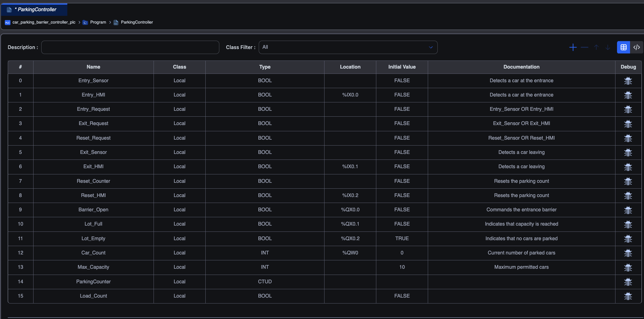Select the Class column header

(x=180, y=67)
